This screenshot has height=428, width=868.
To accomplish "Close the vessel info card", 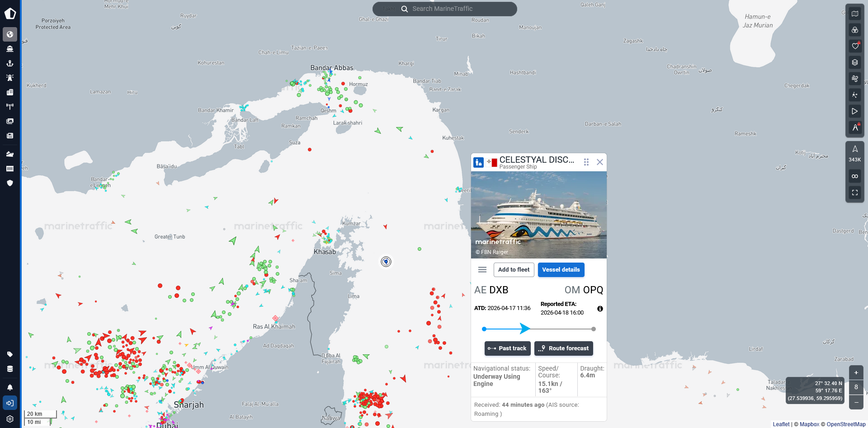I will pyautogui.click(x=600, y=162).
